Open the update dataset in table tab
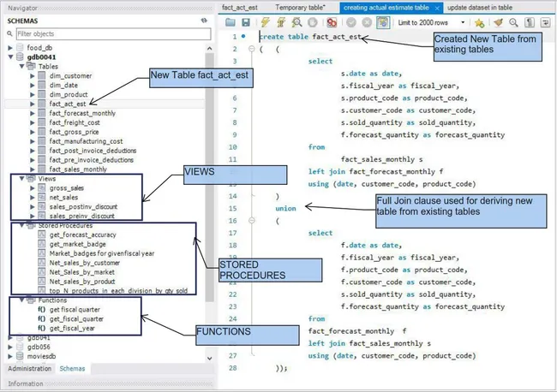This screenshot has width=557, height=392. pyautogui.click(x=480, y=8)
